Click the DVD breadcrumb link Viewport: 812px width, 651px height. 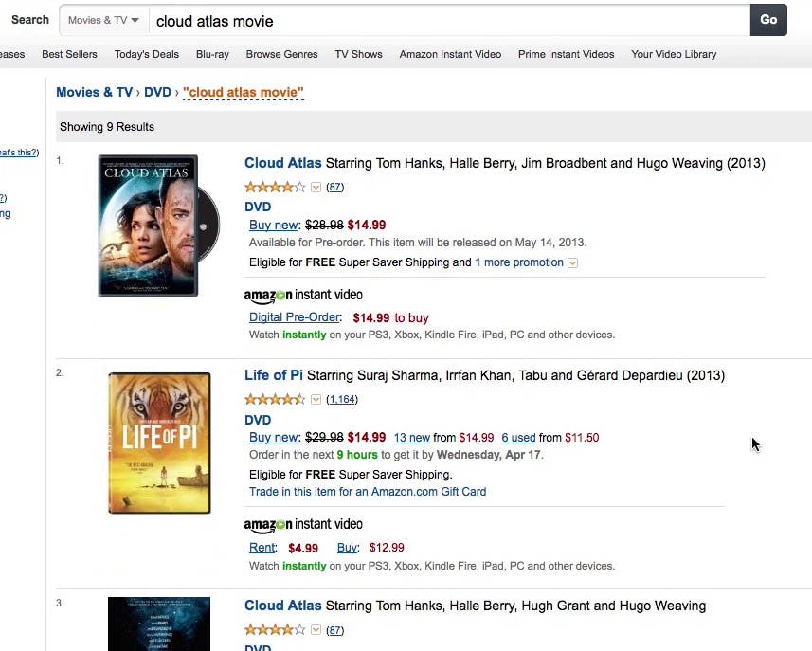[x=157, y=92]
